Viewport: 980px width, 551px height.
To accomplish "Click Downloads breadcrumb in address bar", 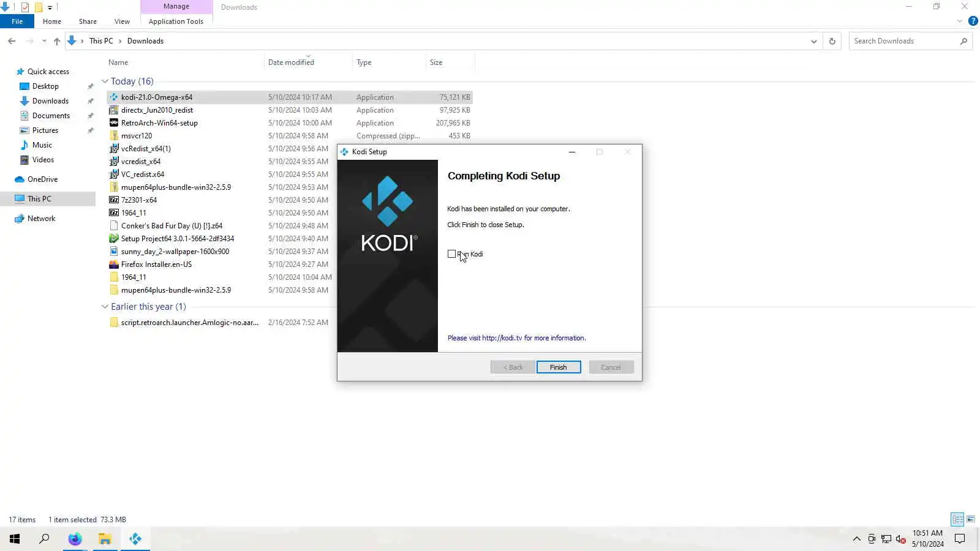I will [x=145, y=41].
